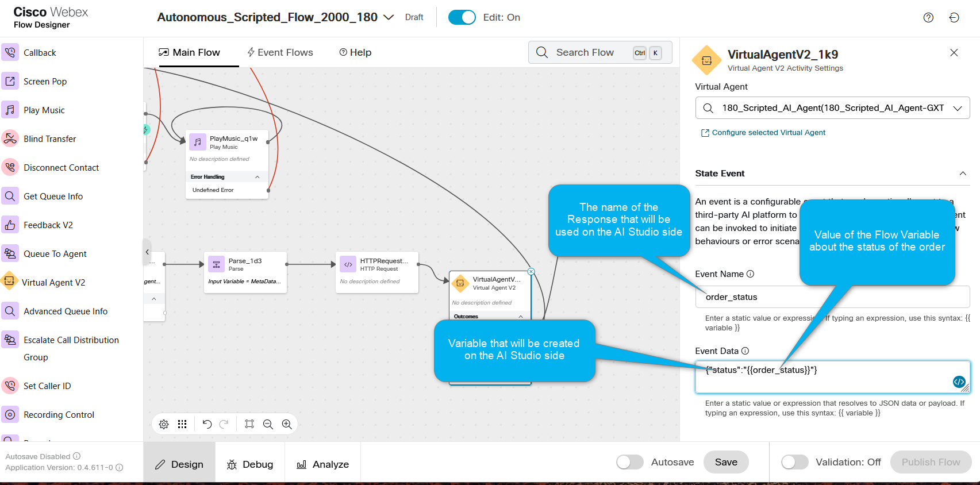Click the undo arrow icon

pyautogui.click(x=207, y=424)
